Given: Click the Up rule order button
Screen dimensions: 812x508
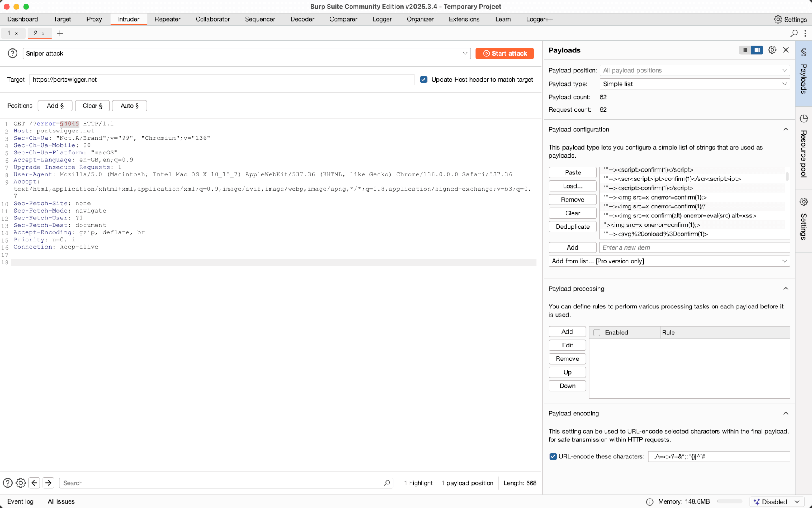Looking at the screenshot, I should point(567,372).
